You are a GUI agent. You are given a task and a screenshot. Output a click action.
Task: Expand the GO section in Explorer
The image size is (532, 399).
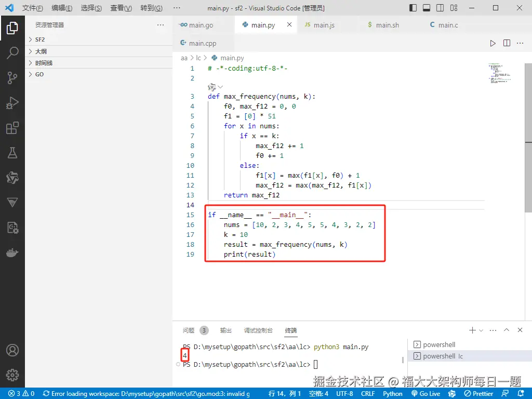coord(99,74)
